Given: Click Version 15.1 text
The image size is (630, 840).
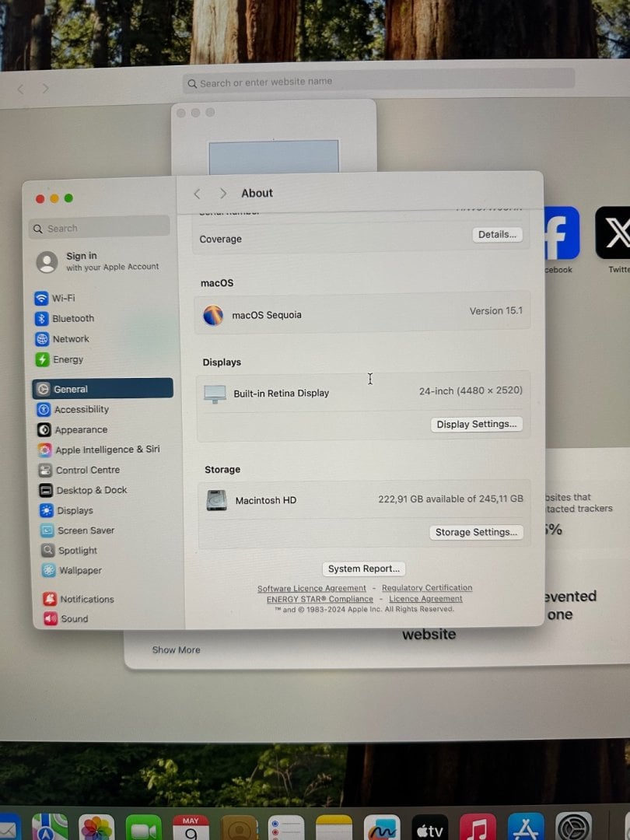Looking at the screenshot, I should point(496,310).
